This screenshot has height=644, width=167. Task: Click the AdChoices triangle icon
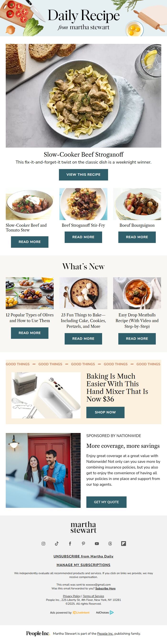tap(112, 613)
